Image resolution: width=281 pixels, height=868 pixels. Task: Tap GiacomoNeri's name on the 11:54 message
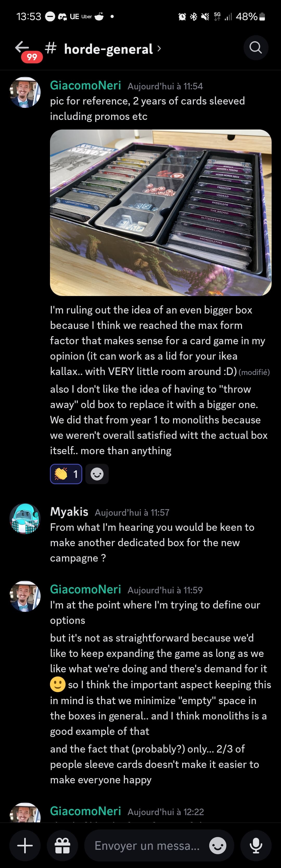click(86, 85)
